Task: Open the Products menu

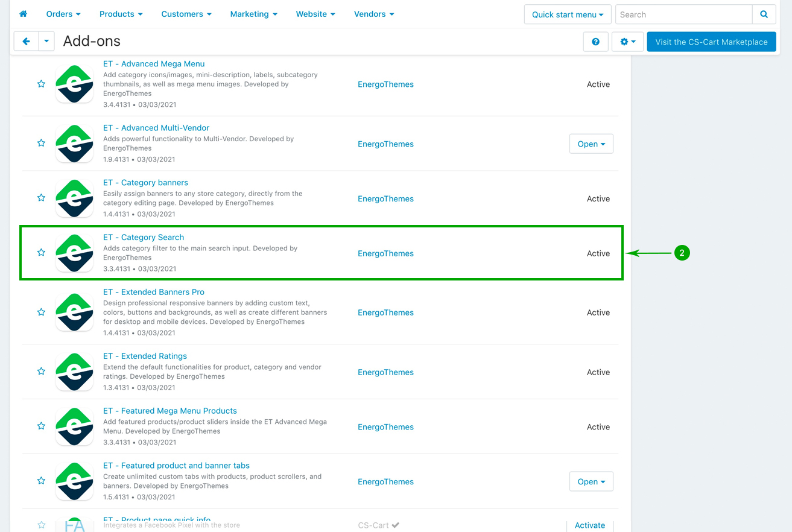Action: (x=121, y=14)
